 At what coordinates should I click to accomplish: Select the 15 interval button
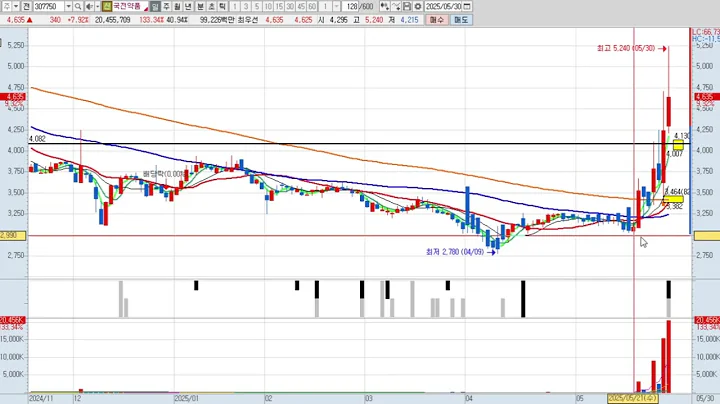[x=279, y=6]
